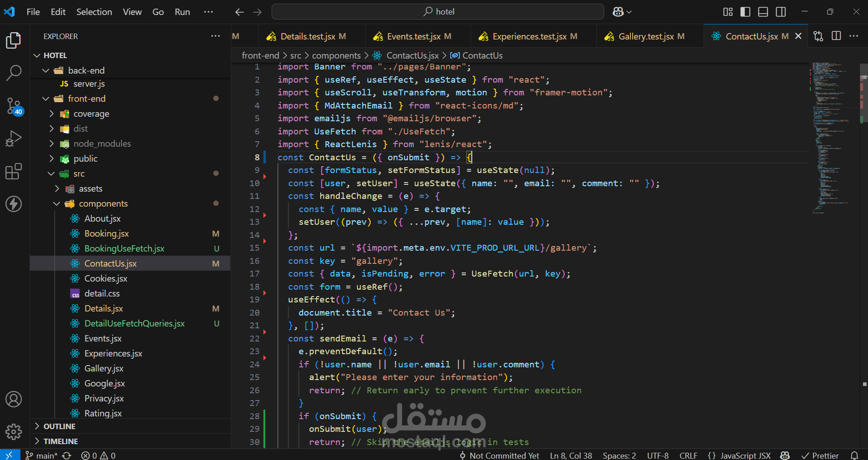Image resolution: width=868 pixels, height=460 pixels.
Task: Open the Manage gear icon
Action: (x=14, y=431)
